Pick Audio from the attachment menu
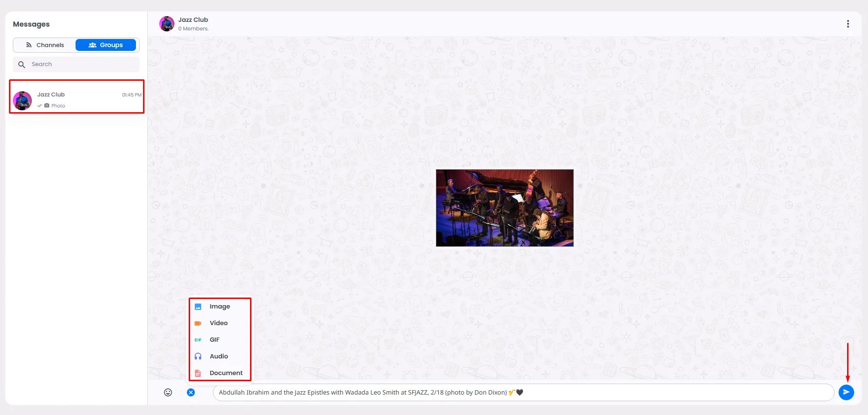Screen dimensions: 868x415 (220, 357)
